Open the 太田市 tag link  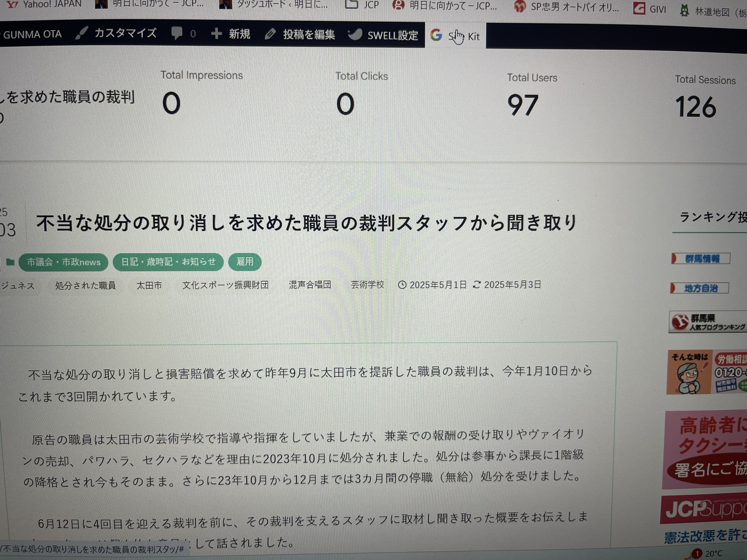(149, 286)
